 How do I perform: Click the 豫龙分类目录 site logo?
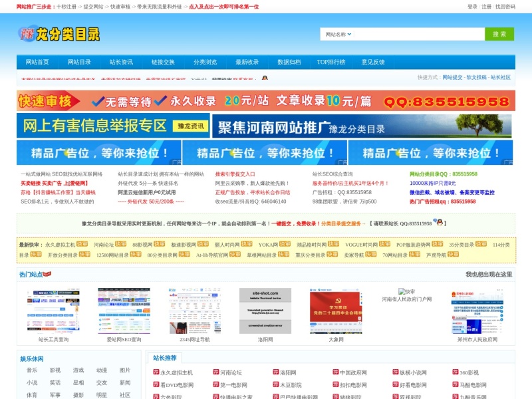(x=59, y=34)
